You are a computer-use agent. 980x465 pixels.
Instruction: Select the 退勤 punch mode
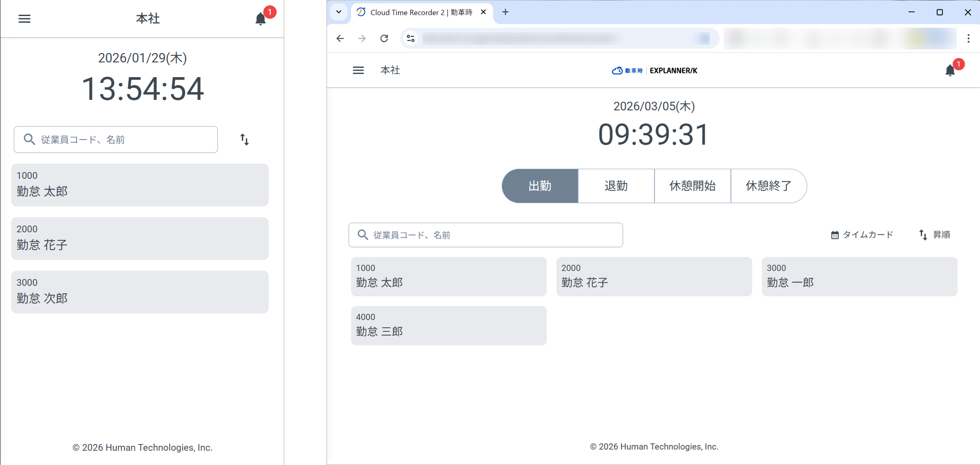coord(616,186)
